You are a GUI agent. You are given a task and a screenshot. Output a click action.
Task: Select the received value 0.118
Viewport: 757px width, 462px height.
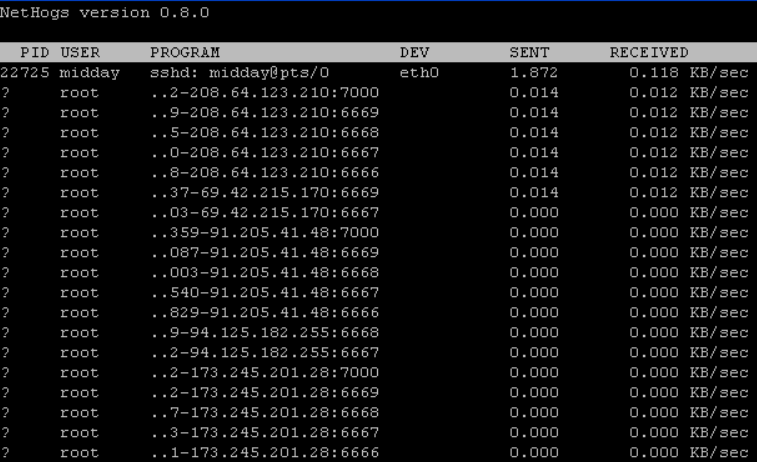(654, 72)
